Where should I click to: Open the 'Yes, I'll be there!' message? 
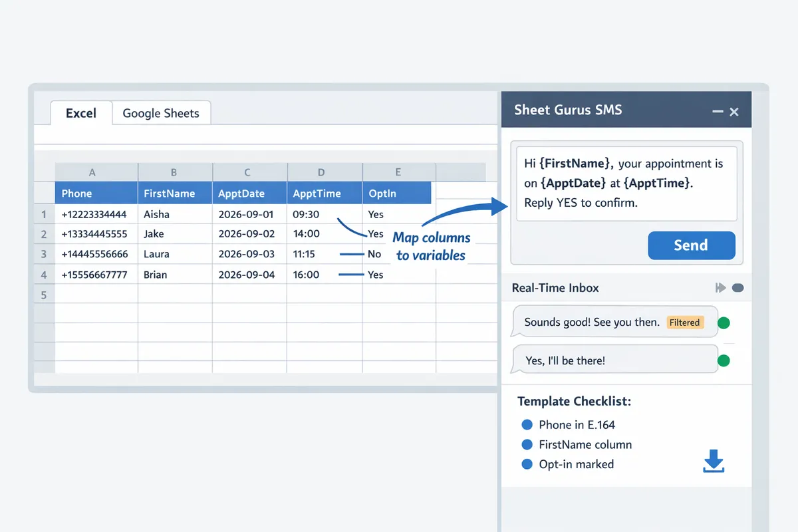[x=615, y=360]
